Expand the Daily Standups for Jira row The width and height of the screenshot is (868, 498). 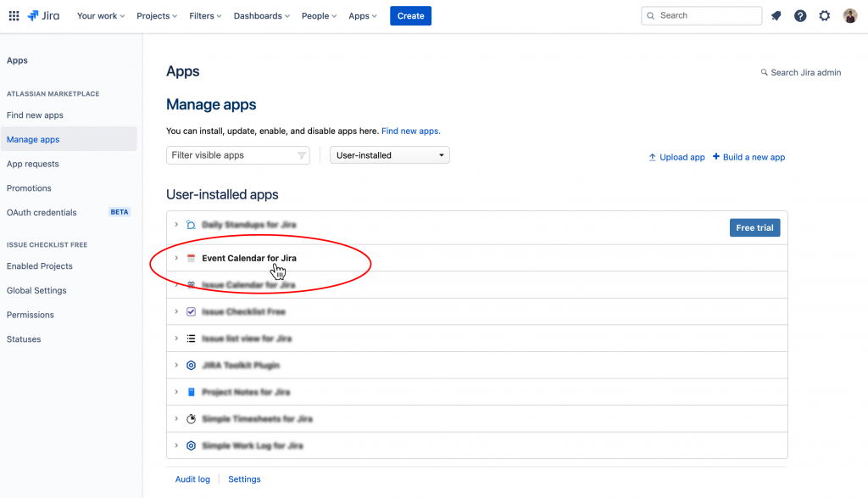pos(176,224)
